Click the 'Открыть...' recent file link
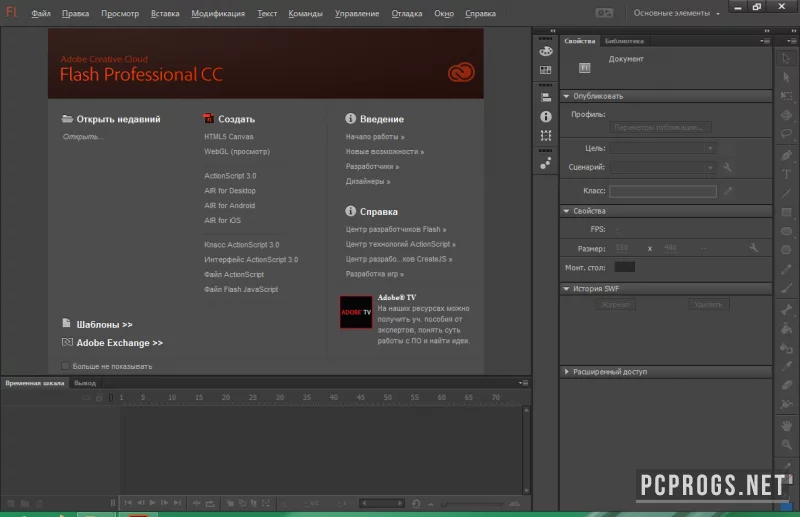Viewport: 800px width, 517px height. pos(83,137)
